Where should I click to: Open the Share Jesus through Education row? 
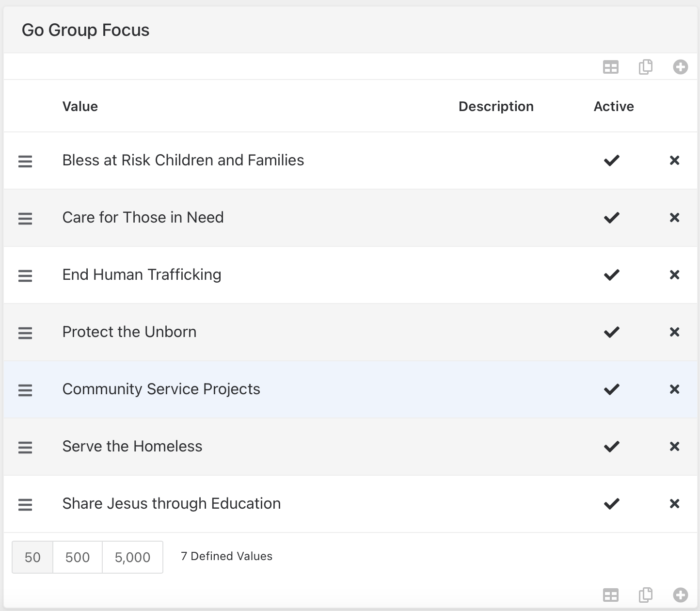pos(350,504)
